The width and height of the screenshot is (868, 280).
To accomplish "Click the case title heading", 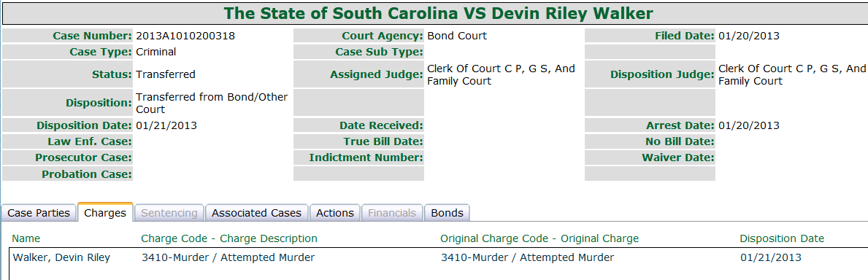I will [439, 12].
